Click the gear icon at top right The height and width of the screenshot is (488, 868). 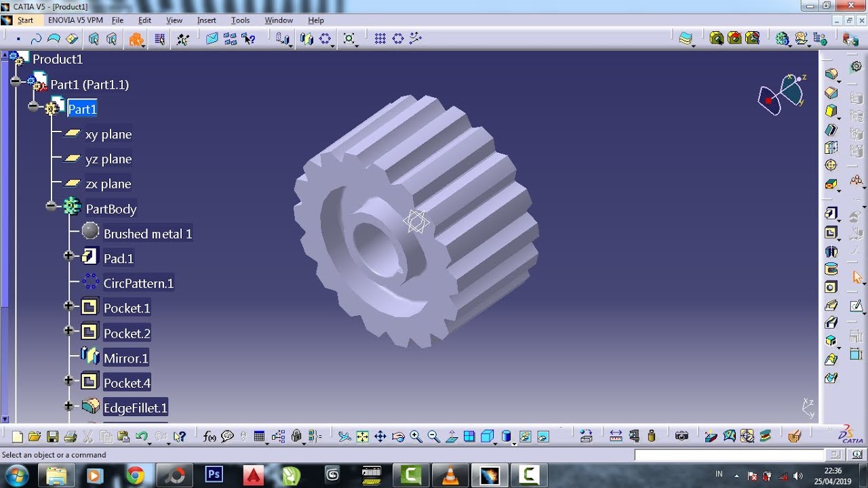coord(856,66)
